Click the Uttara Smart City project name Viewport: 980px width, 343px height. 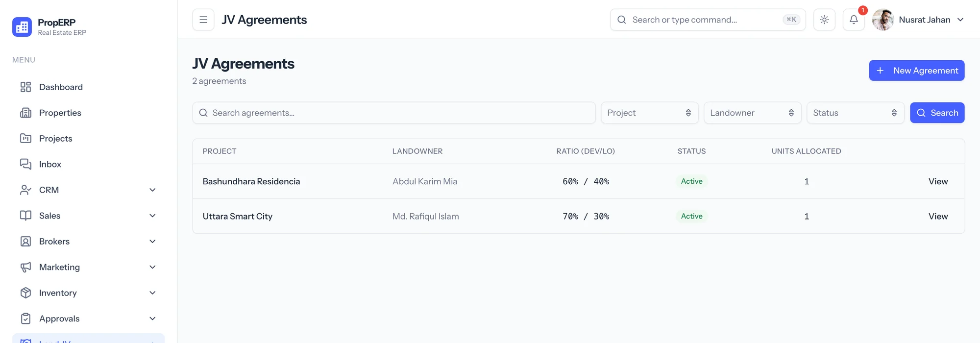[x=238, y=216]
